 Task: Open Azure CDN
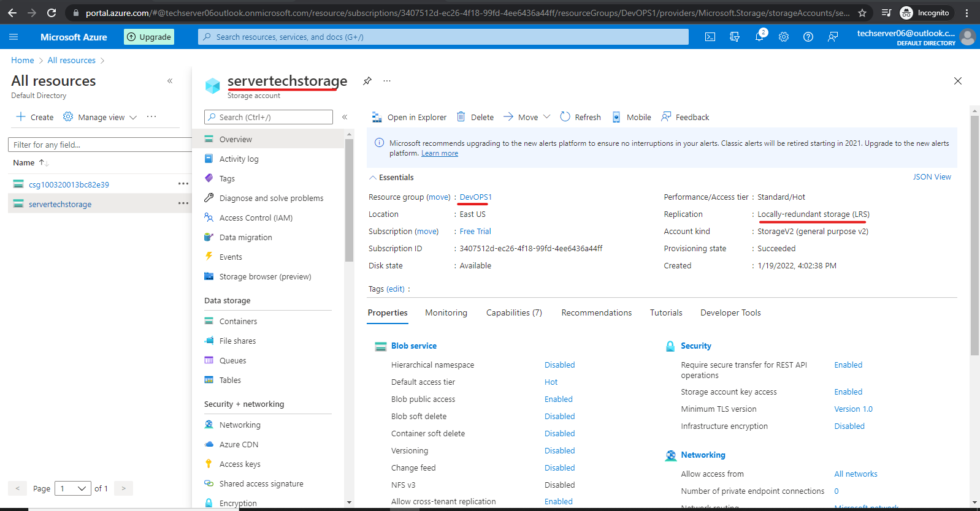(239, 444)
